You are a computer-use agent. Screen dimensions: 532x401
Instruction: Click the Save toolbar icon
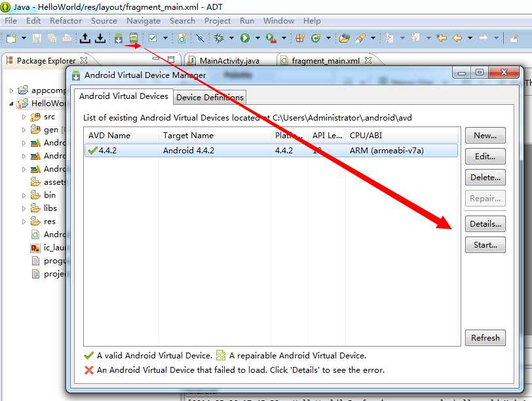[37, 38]
